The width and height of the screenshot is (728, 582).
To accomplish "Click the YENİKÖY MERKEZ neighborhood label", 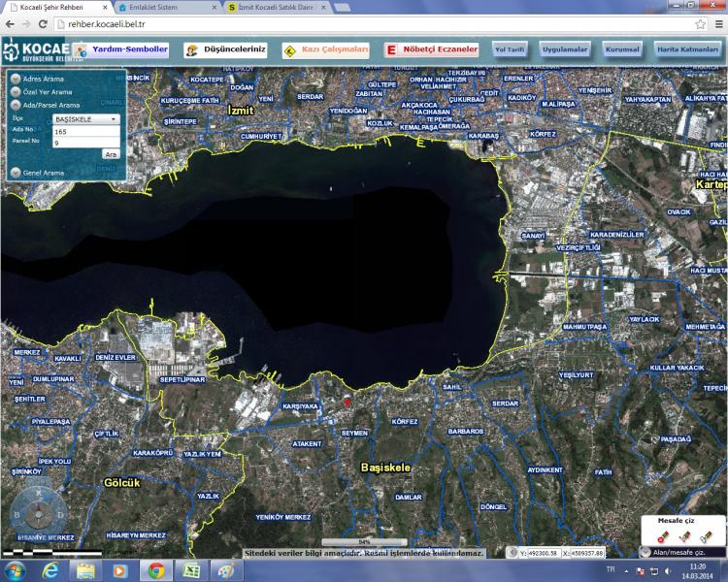I will click(283, 517).
